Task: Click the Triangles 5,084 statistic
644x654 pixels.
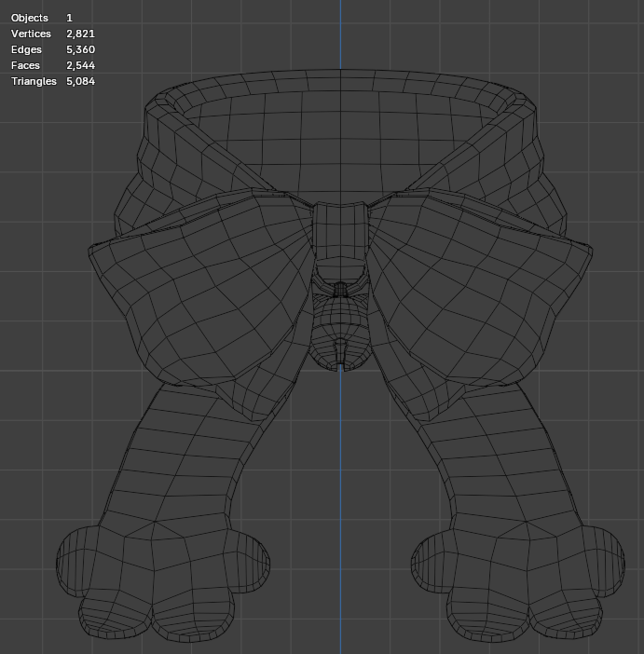Action: (53, 81)
